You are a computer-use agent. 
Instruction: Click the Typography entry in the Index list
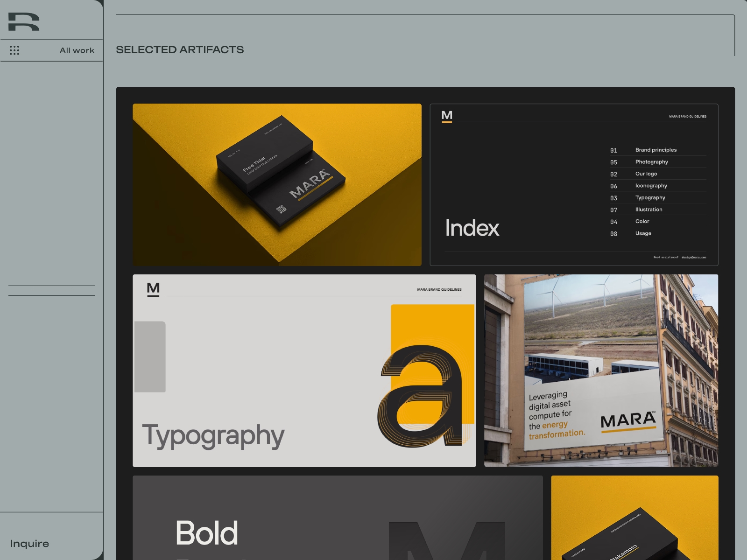[650, 197]
